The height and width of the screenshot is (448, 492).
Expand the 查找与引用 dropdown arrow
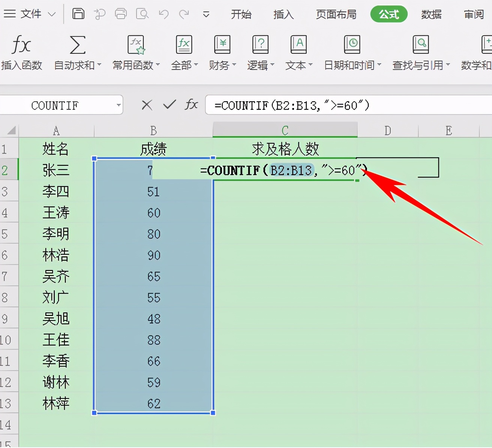point(448,65)
